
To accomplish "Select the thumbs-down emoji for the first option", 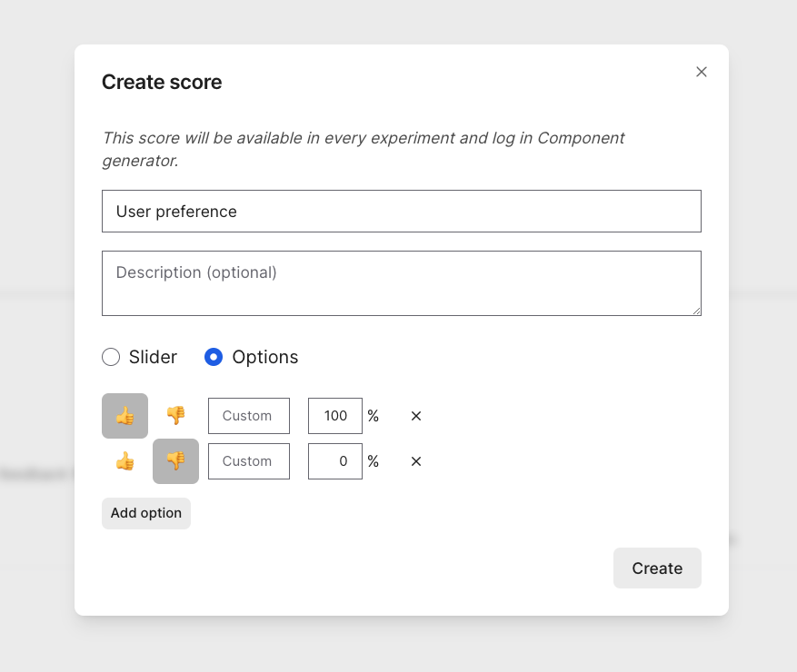I will (175, 415).
